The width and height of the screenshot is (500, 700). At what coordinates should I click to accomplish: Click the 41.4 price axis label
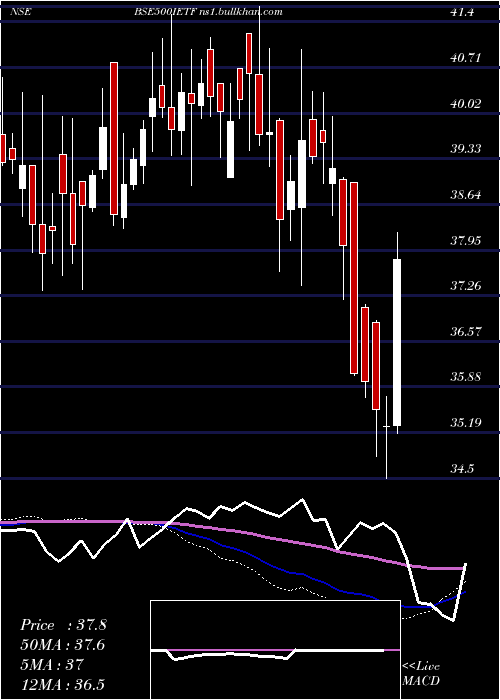(462, 12)
